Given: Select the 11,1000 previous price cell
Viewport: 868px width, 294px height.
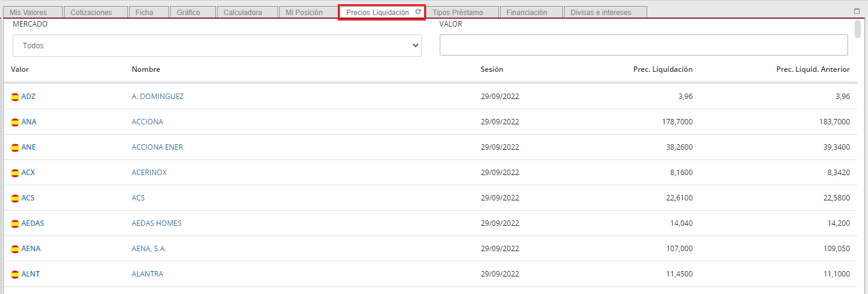Looking at the screenshot, I should tap(837, 274).
